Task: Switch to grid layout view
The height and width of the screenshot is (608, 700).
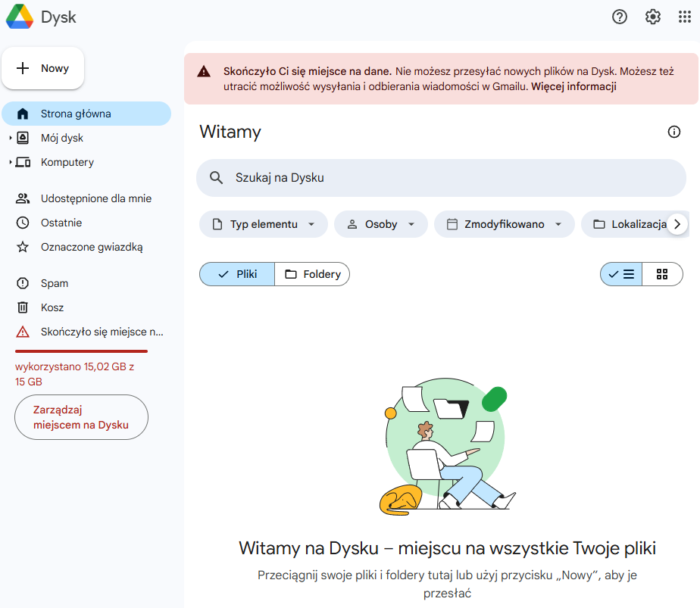Action: click(x=662, y=274)
